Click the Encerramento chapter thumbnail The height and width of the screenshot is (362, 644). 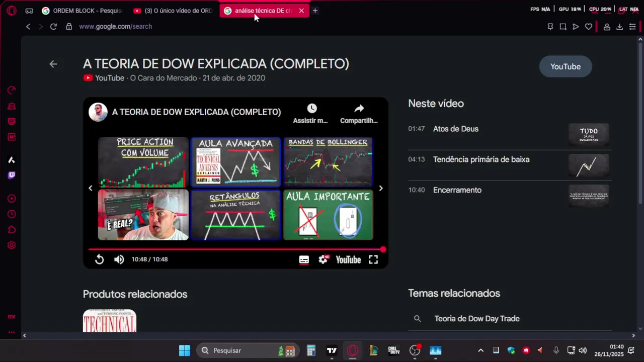pyautogui.click(x=589, y=196)
